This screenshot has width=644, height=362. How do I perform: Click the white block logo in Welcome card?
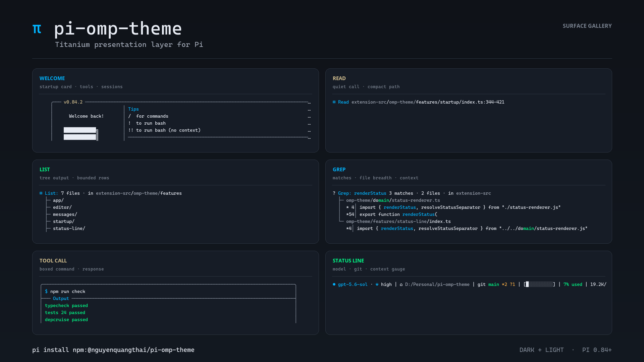(81, 134)
